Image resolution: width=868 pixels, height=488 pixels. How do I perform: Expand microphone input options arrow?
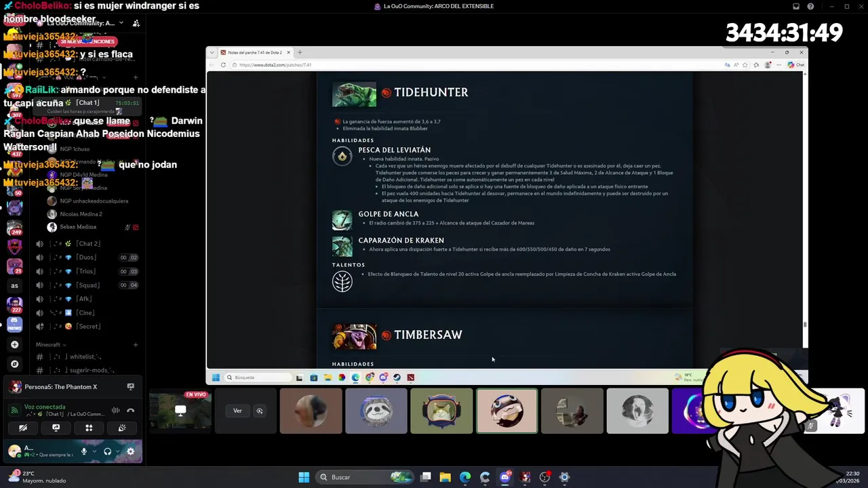(94, 451)
